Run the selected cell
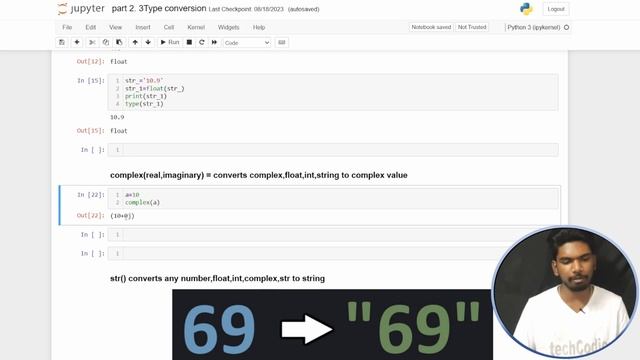The width and height of the screenshot is (640, 360). click(170, 42)
